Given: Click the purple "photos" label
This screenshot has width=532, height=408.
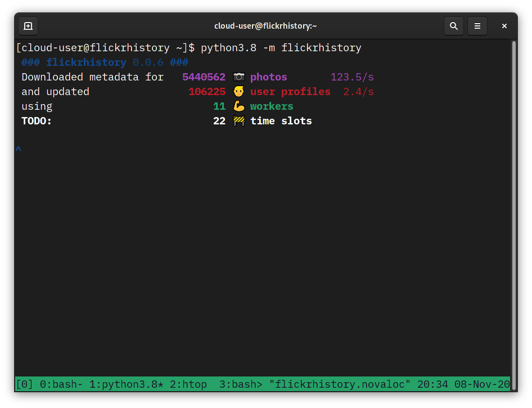Looking at the screenshot, I should 269,77.
